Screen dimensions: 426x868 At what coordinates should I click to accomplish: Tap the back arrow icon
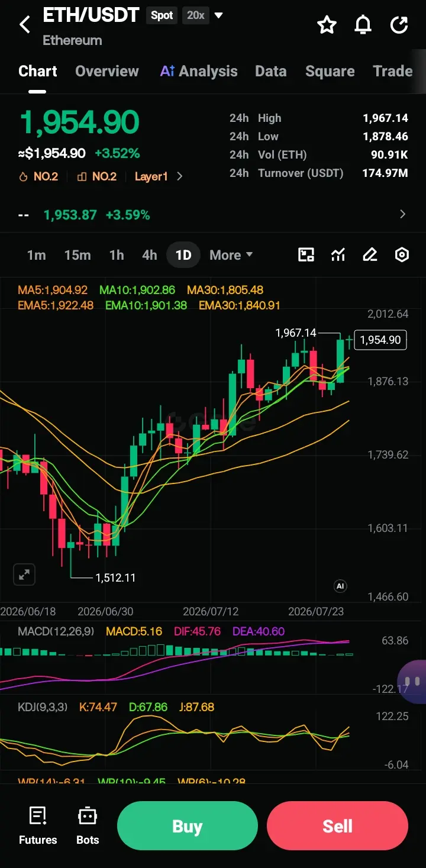25,25
